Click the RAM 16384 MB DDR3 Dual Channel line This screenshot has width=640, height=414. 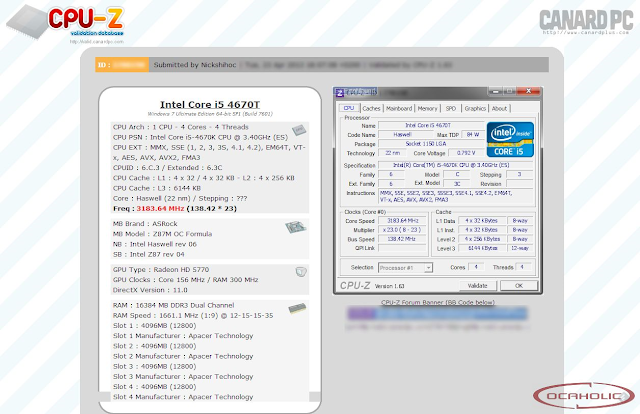coord(173,305)
